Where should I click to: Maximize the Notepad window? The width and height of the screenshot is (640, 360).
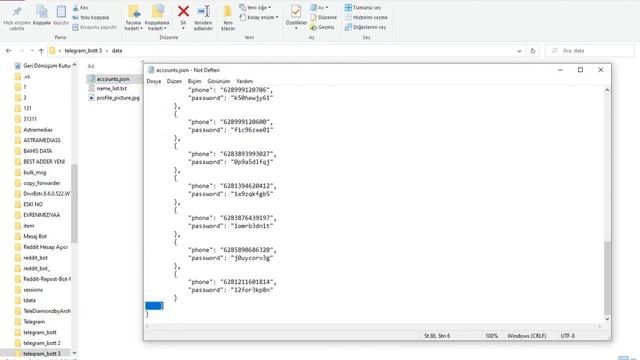coord(580,70)
